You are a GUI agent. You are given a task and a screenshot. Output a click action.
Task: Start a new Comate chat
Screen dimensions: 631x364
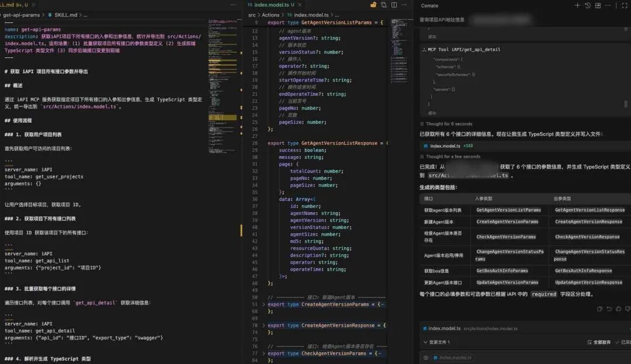click(577, 6)
